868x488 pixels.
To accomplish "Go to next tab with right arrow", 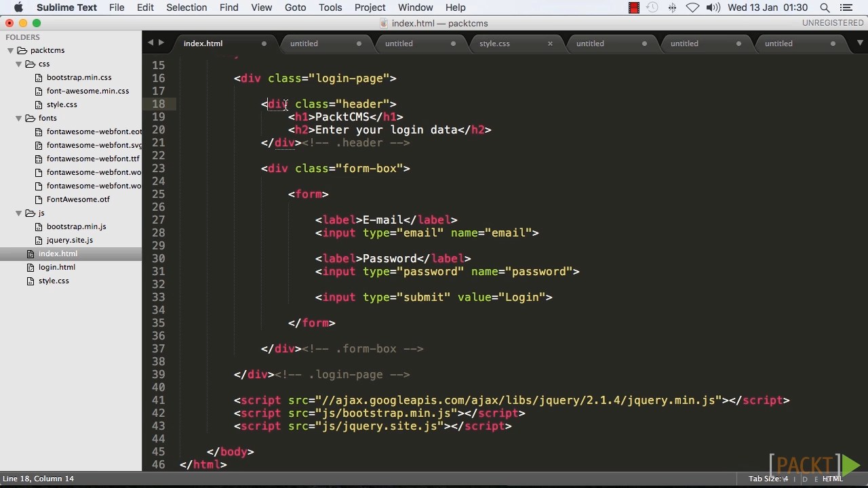I will (x=161, y=43).
